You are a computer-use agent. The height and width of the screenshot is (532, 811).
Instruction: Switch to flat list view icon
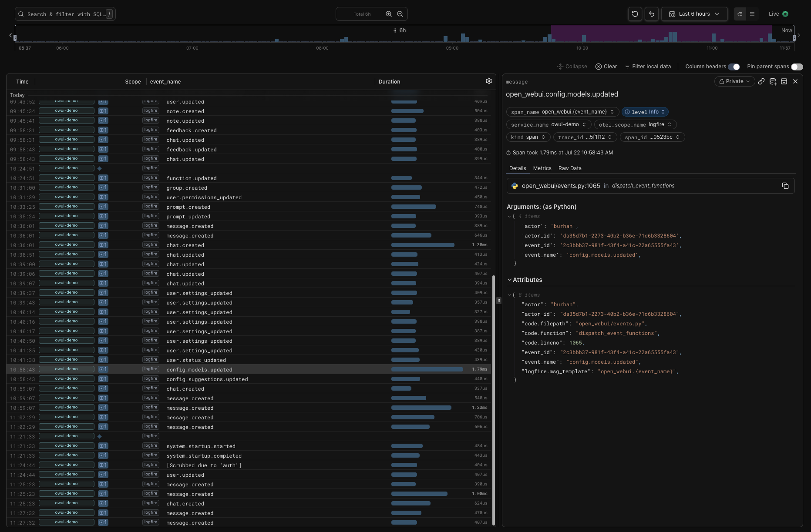(752, 14)
